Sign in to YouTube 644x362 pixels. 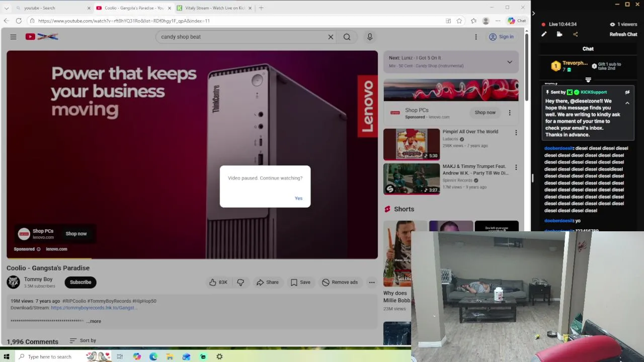[502, 37]
